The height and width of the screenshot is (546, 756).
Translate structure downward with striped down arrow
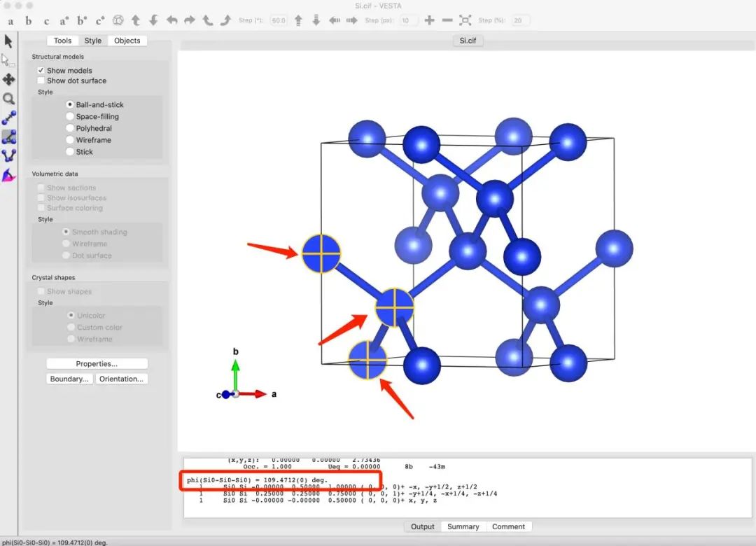coord(316,20)
